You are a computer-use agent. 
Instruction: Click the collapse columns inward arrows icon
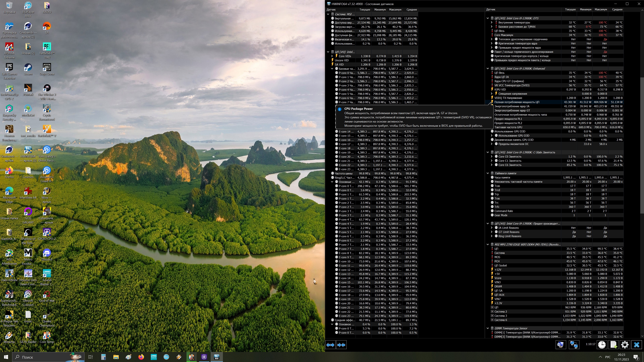tap(341, 345)
